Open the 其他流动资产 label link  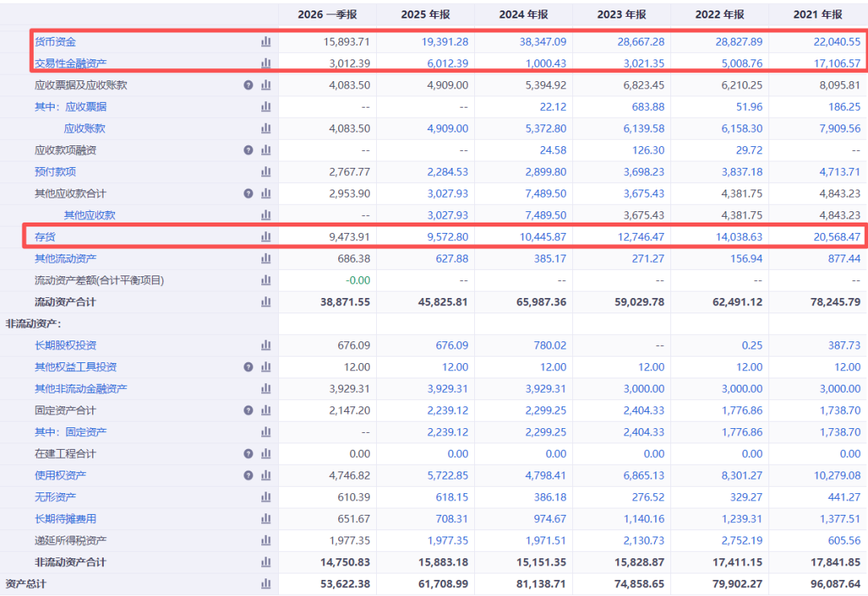pyautogui.click(x=65, y=259)
